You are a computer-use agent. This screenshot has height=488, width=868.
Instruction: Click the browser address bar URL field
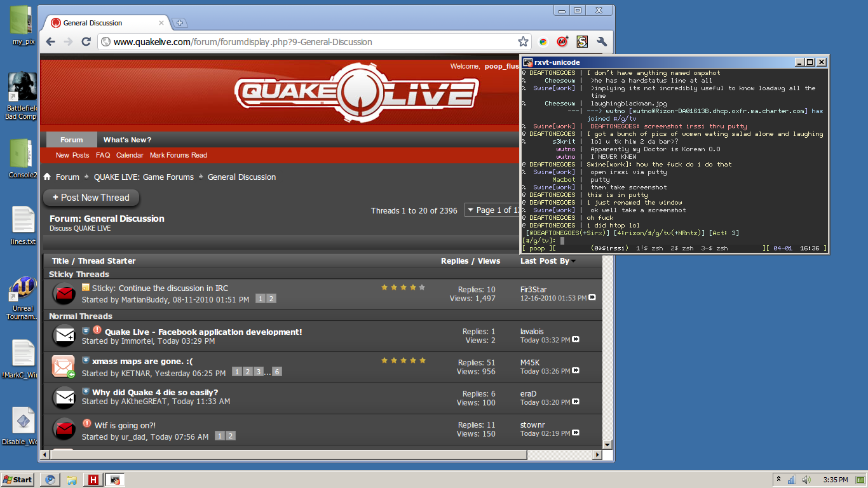tap(305, 42)
